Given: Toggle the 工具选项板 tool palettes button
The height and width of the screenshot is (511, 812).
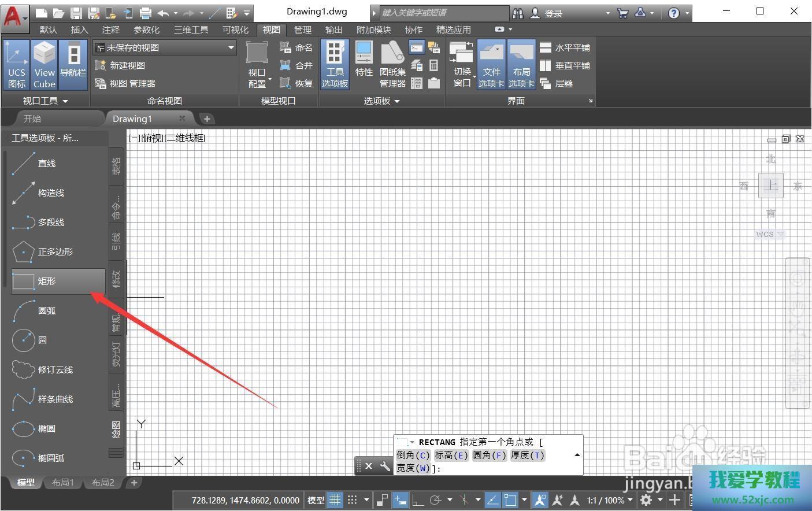Looking at the screenshot, I should tap(335, 65).
